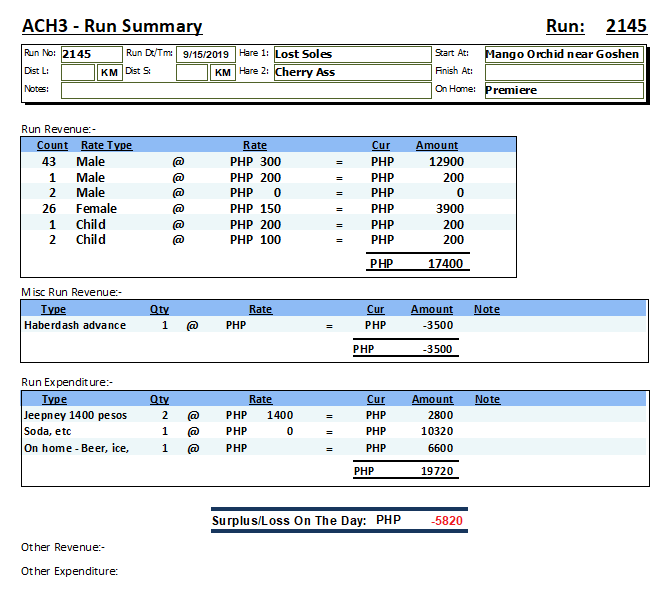Click the On Home field 'Premiere'

[563, 90]
